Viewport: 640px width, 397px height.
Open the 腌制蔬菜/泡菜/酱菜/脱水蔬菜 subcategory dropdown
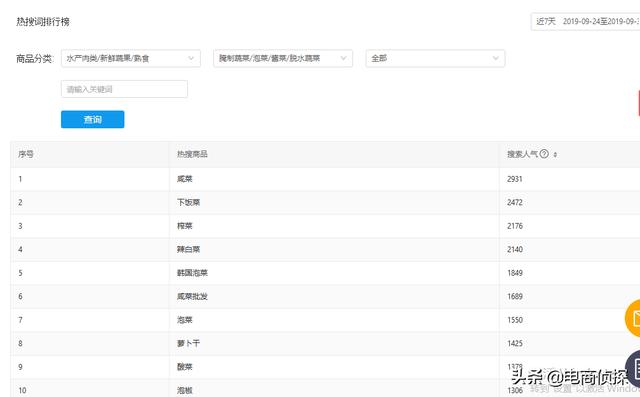[x=283, y=58]
